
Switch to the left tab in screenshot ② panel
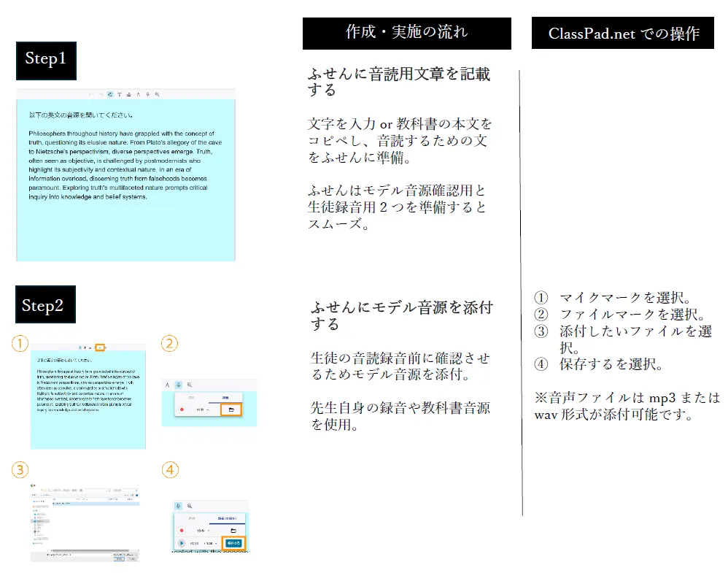click(193, 398)
